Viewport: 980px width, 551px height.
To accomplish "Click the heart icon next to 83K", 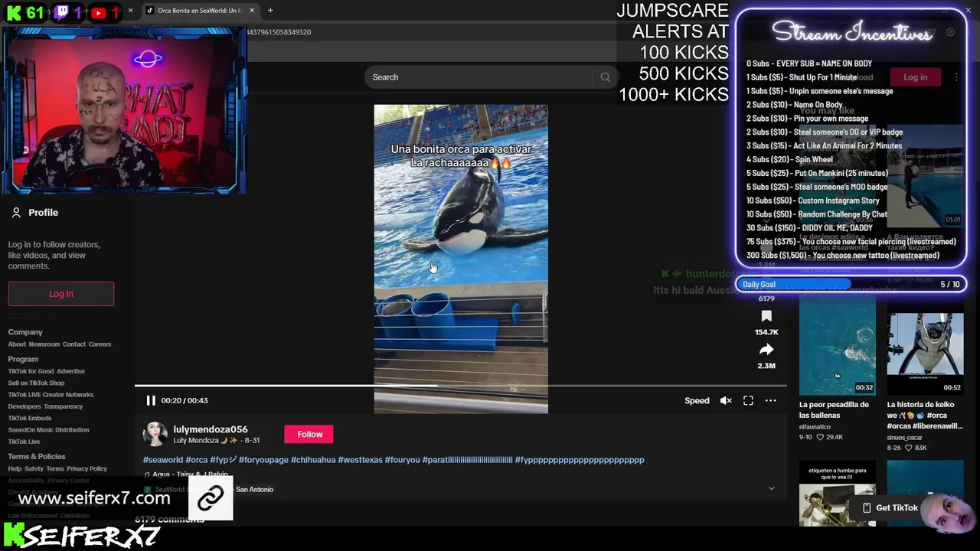I will [908, 448].
